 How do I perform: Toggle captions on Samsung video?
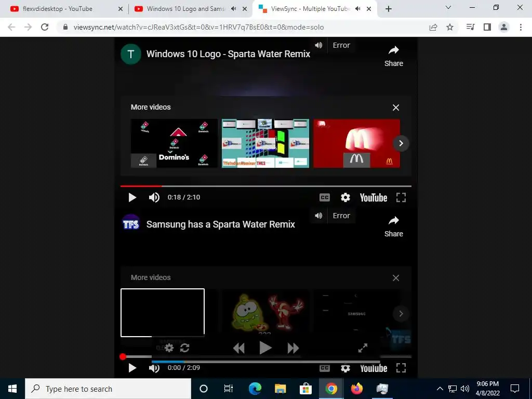[325, 368]
